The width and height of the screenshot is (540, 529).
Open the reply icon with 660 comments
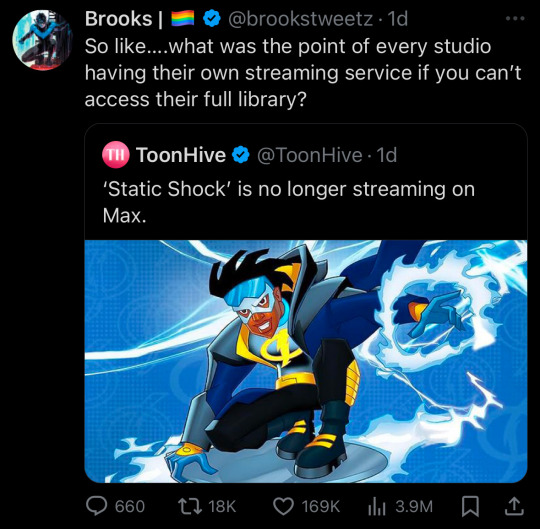click(x=96, y=507)
